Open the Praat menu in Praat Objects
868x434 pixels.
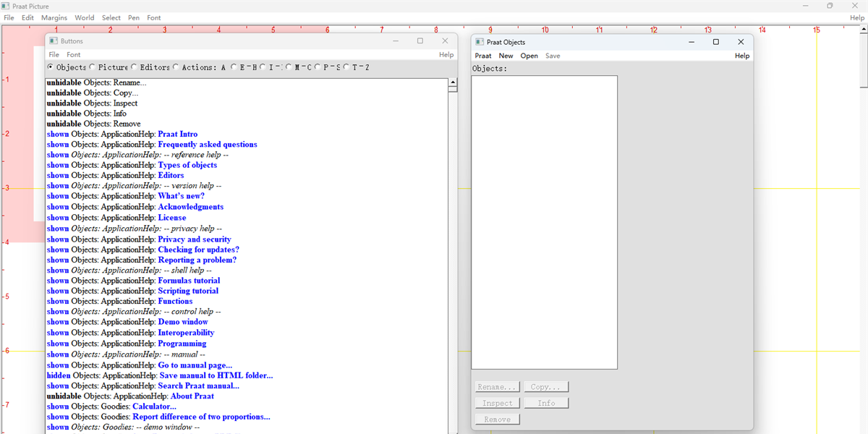coord(482,56)
